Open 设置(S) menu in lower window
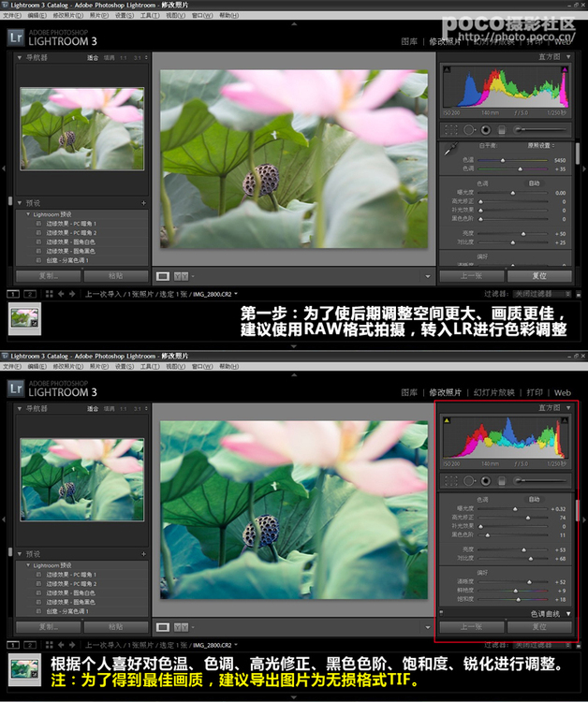588x702 pixels. tap(124, 367)
